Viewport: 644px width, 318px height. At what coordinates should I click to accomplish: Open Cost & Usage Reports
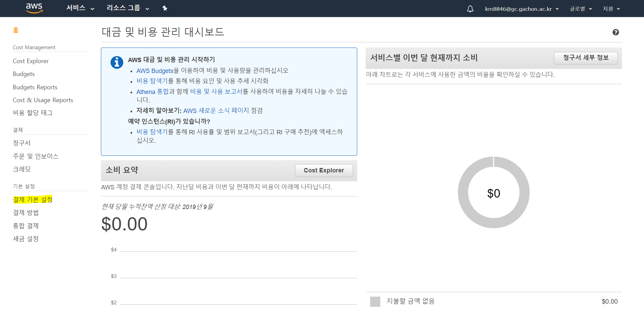click(x=43, y=100)
